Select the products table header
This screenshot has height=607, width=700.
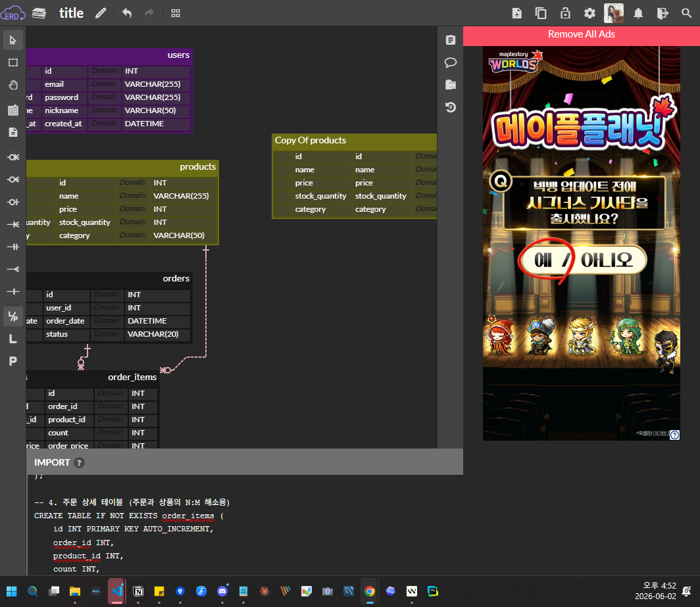pyautogui.click(x=122, y=167)
